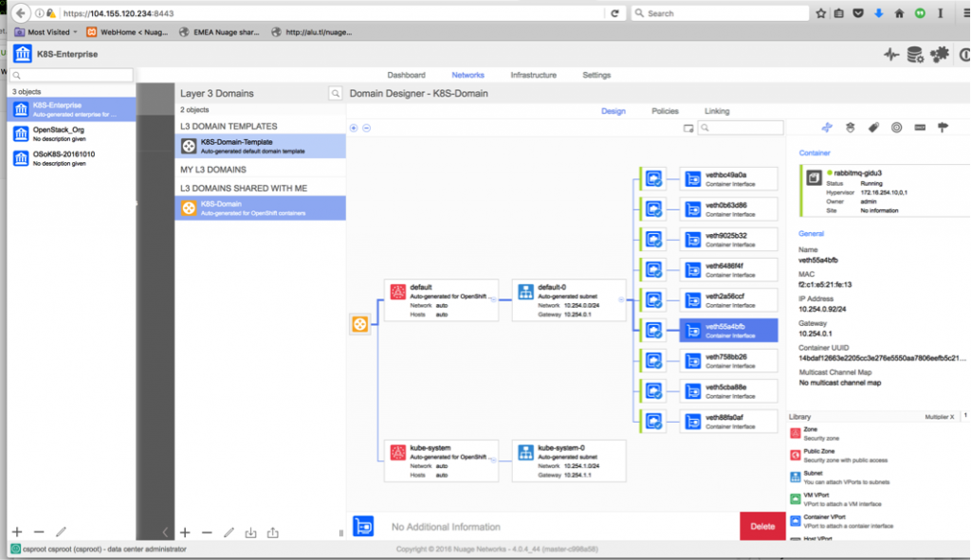Edit the L3 domain with the pencil icon
Screen dimensions: 971x560
[229, 533]
